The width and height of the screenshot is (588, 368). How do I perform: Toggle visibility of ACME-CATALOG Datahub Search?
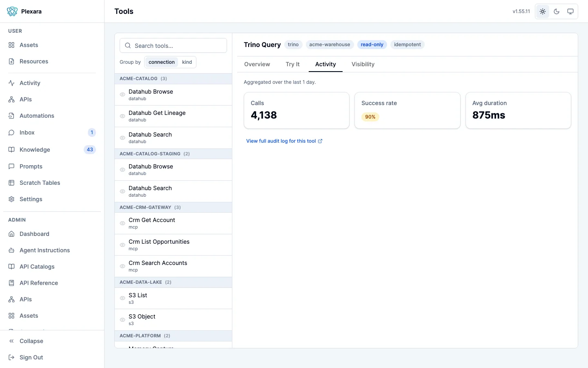click(x=122, y=138)
